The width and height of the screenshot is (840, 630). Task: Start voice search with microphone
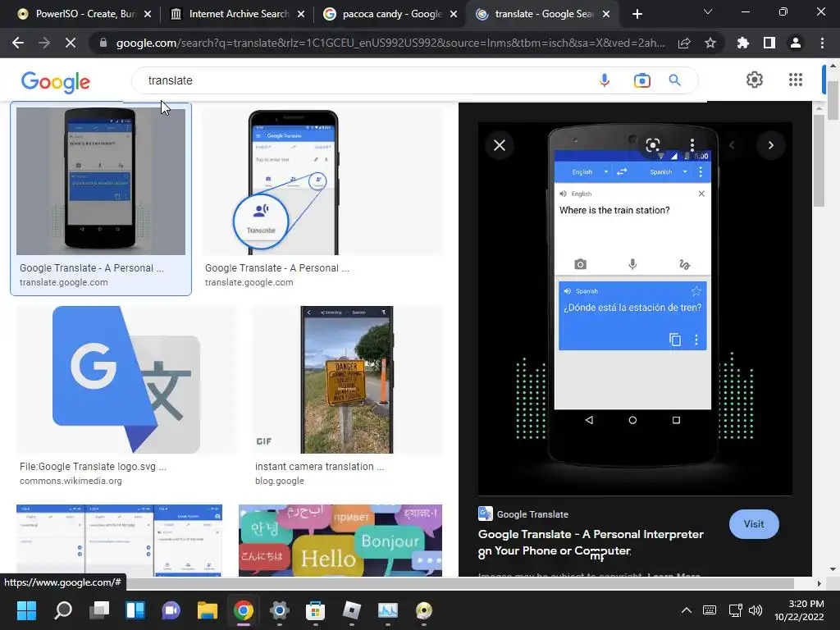(605, 80)
